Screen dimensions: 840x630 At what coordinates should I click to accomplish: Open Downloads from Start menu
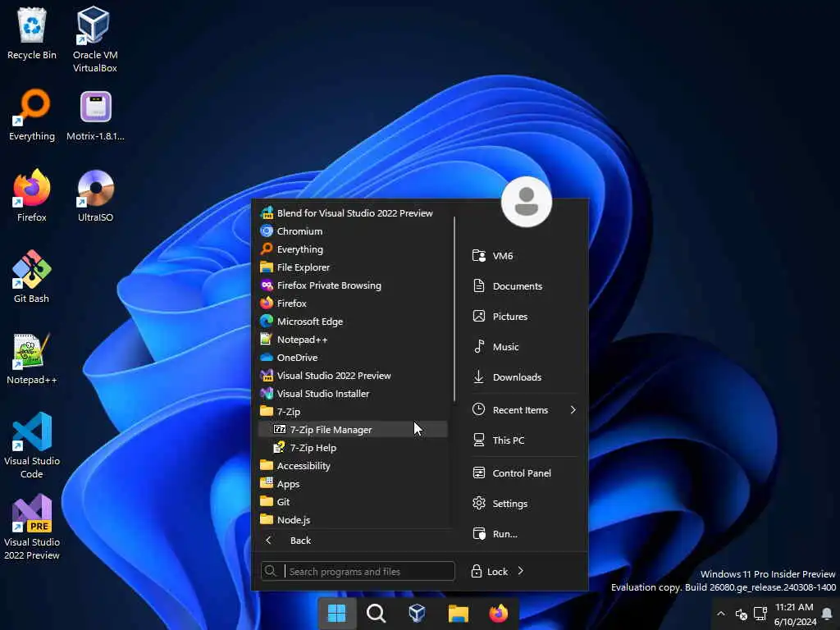[524, 377]
